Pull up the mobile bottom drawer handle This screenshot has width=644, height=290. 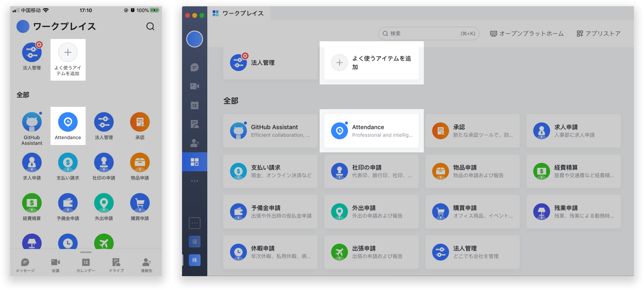point(86,252)
